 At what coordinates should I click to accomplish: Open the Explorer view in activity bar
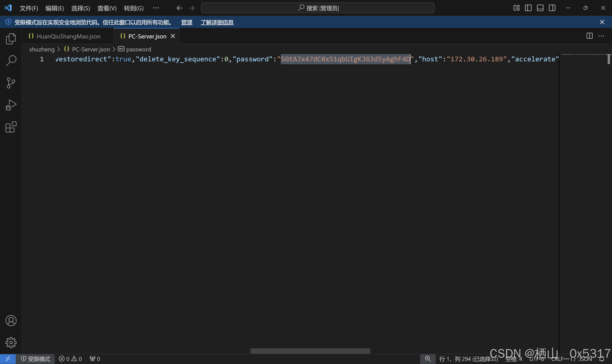point(11,39)
